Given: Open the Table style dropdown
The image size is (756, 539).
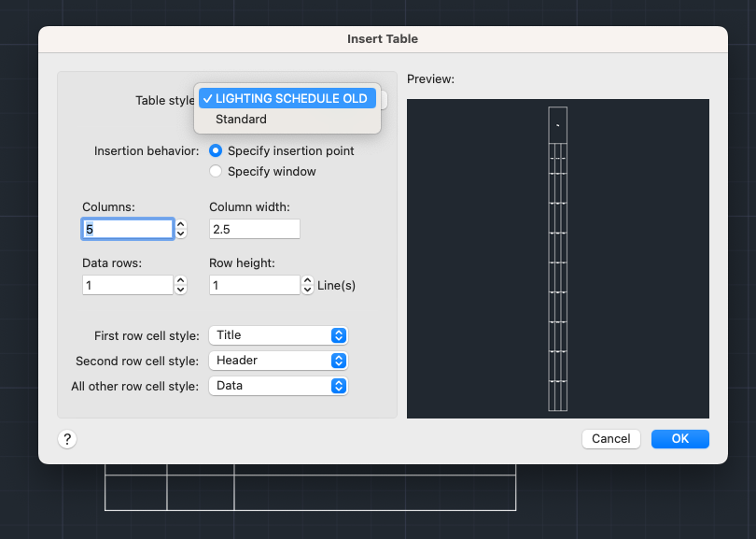Looking at the screenshot, I should (287, 98).
